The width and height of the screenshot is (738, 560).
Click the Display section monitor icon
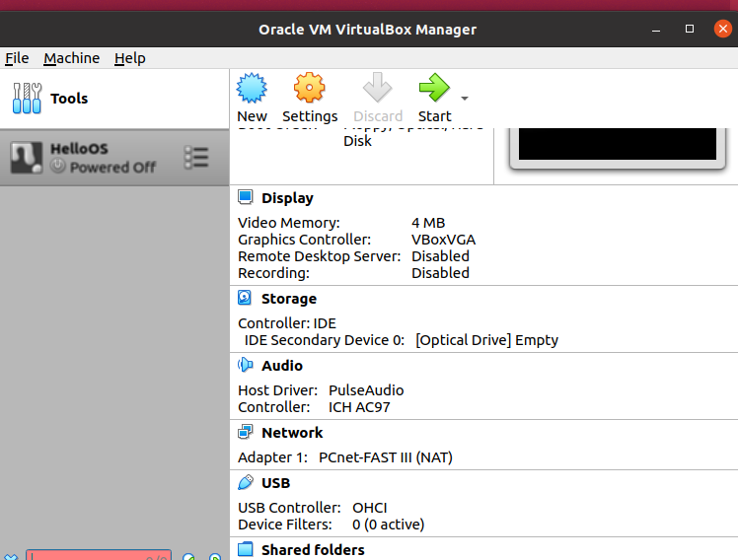coord(246,198)
